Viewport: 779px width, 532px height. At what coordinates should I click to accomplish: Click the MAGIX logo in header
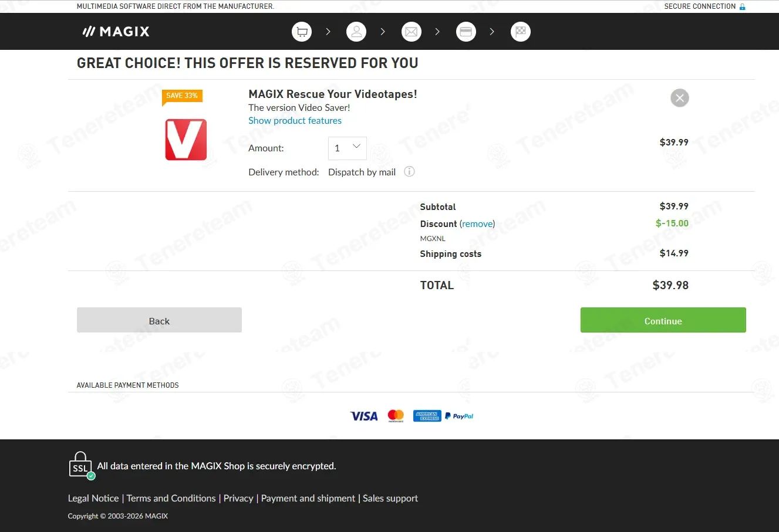pos(116,32)
